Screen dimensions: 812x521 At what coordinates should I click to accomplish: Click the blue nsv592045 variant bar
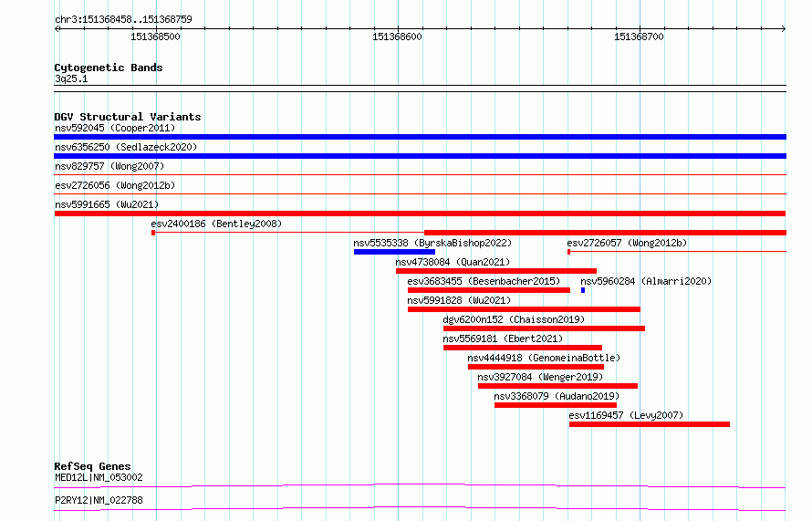pos(420,137)
